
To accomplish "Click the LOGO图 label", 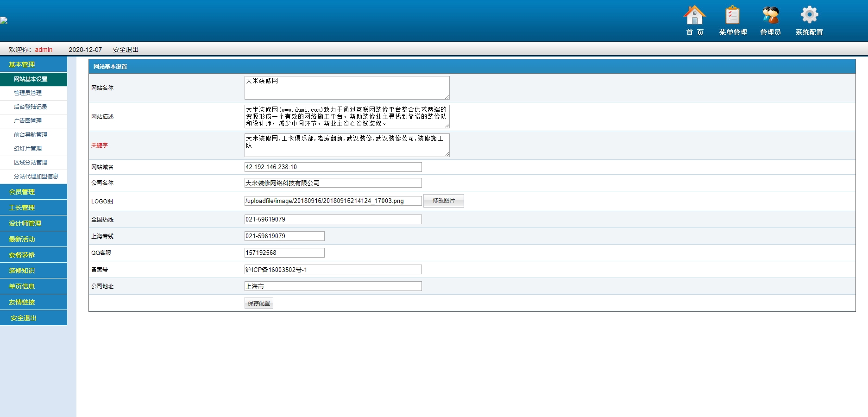I will tap(102, 201).
